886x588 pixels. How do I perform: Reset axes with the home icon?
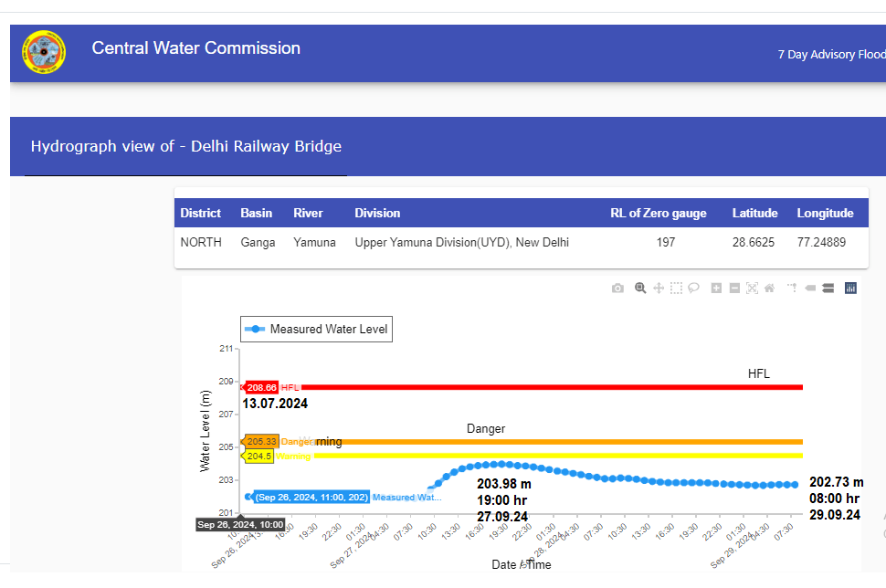tap(769, 289)
